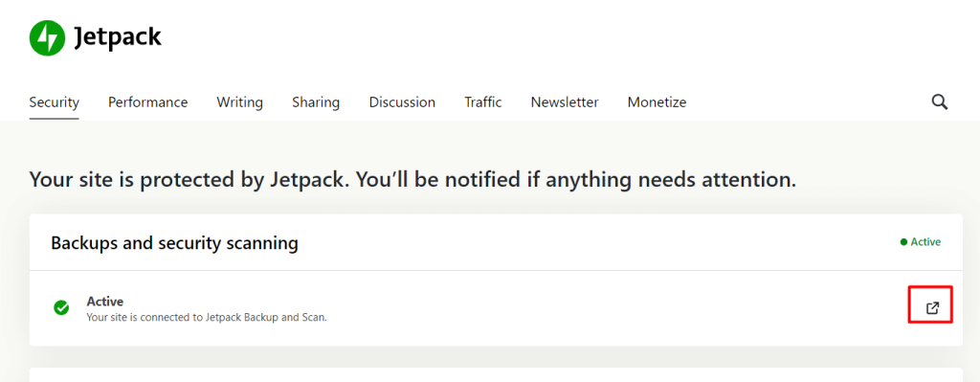The image size is (980, 382).
Task: Switch to the Performance tab
Action: coord(148,101)
